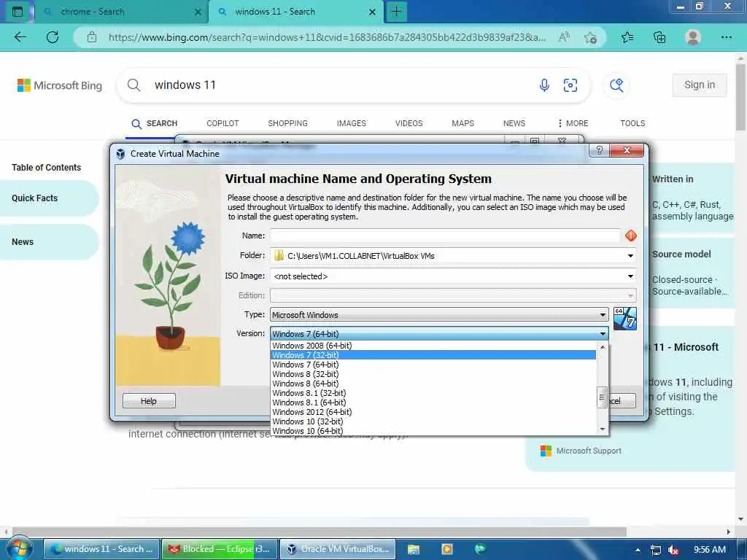Click the Windows 7 64-bit OS icon
Image resolution: width=747 pixels, height=560 pixels.
624,319
